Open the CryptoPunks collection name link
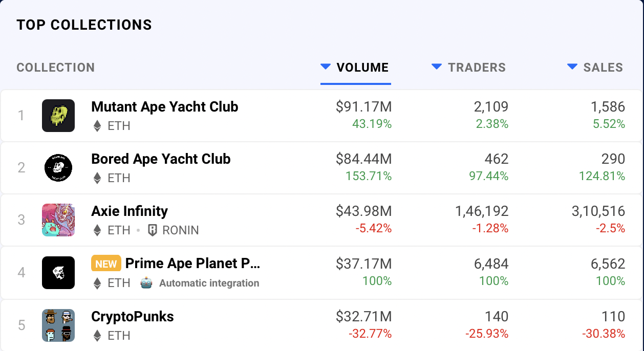 pos(133,317)
